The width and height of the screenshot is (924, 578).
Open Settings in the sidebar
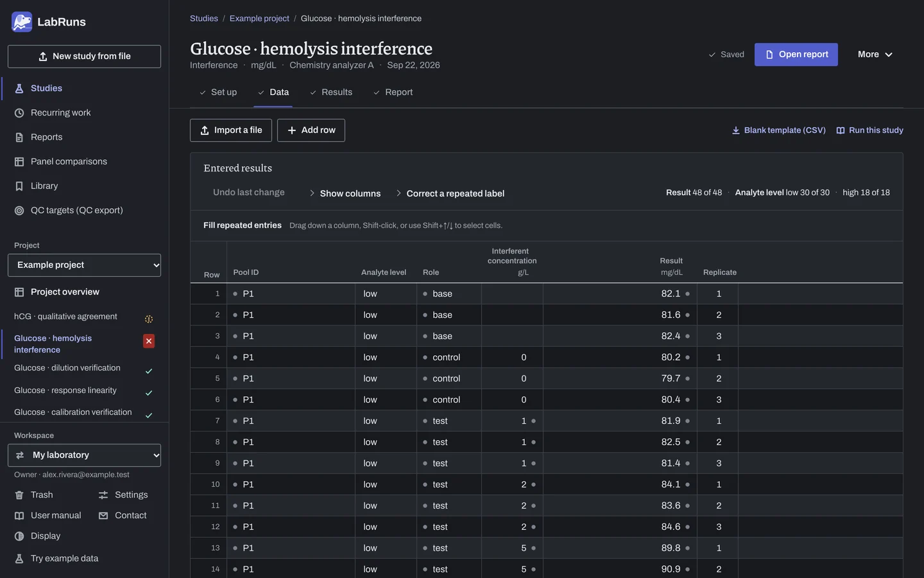click(x=123, y=495)
